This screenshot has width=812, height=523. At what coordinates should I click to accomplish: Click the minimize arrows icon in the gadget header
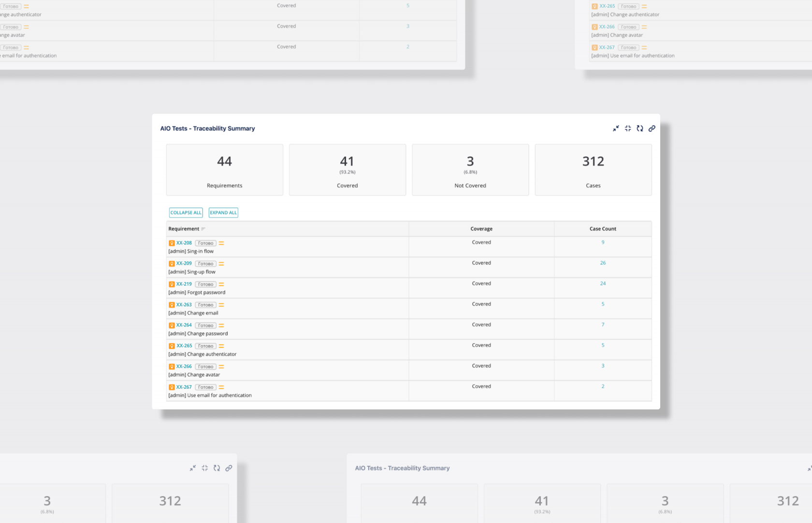tap(616, 128)
